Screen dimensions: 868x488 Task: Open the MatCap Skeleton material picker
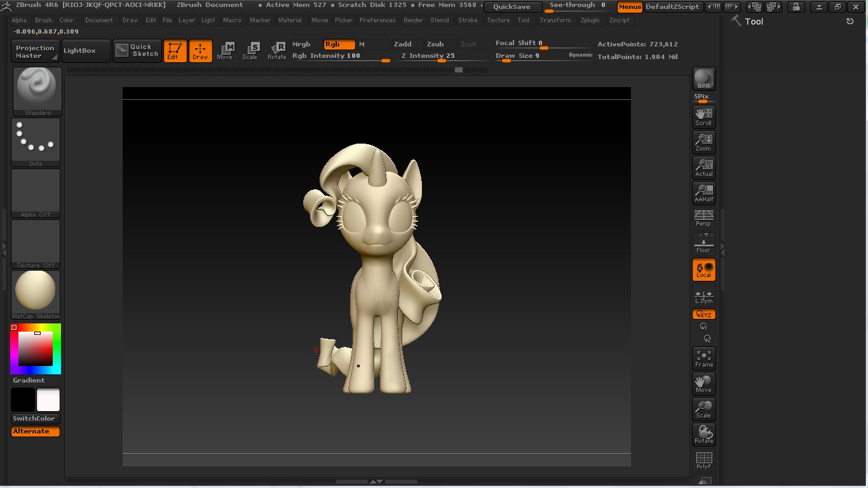click(36, 295)
